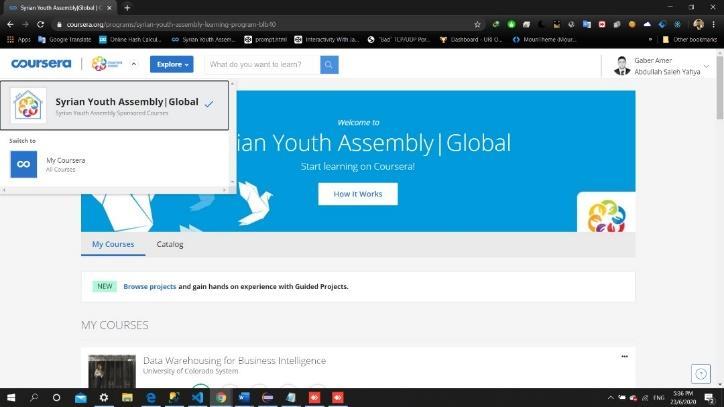Switch to Chrome on the taskbar
724x407 pixels.
coord(221,397)
